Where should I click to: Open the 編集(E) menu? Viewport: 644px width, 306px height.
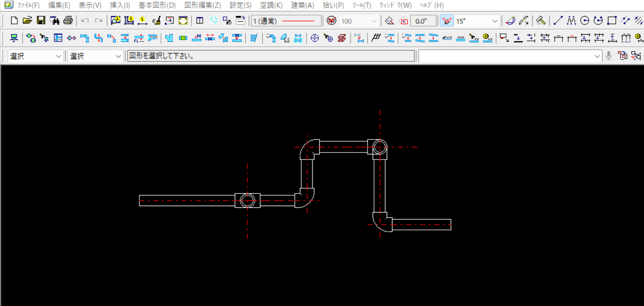click(59, 5)
